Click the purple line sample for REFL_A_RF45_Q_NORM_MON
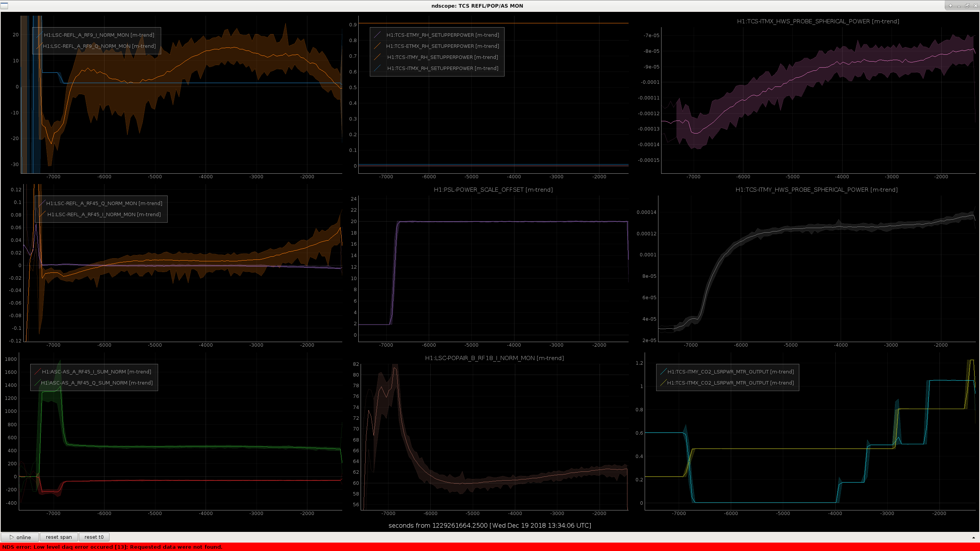The height and width of the screenshot is (551, 980). tap(41, 203)
